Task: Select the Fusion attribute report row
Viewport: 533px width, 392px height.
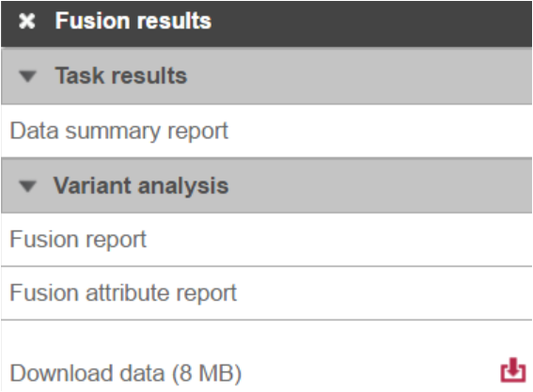Action: point(267,293)
